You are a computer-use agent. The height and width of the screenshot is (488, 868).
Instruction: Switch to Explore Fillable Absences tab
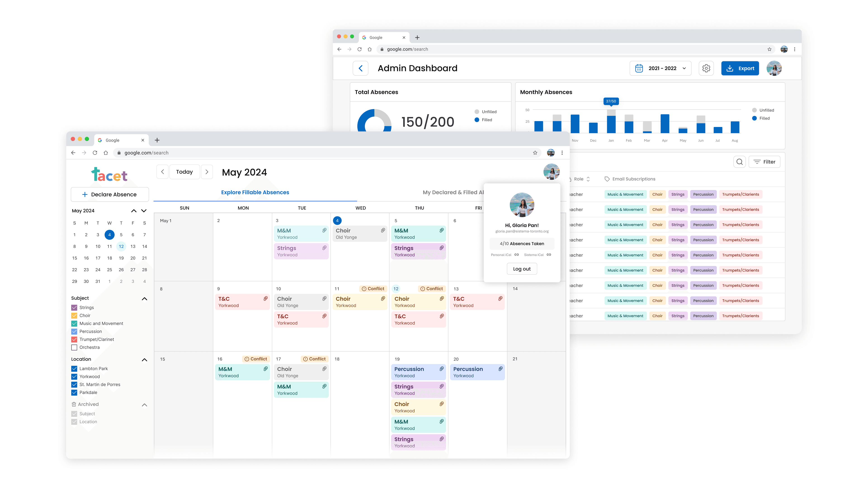(x=255, y=192)
